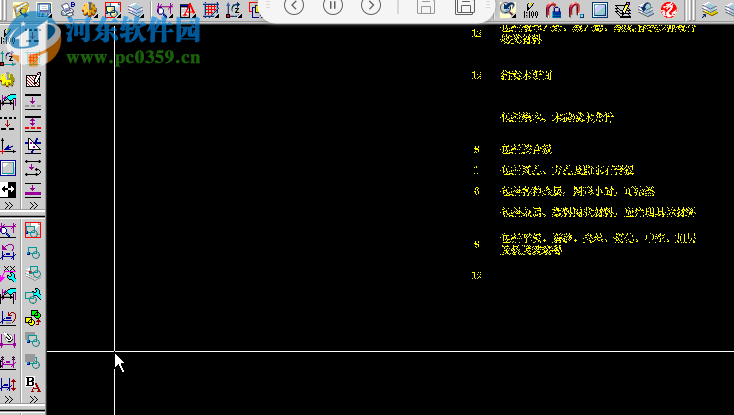Click the single save icon in floating bar
This screenshot has width=734, height=415.
(x=426, y=7)
